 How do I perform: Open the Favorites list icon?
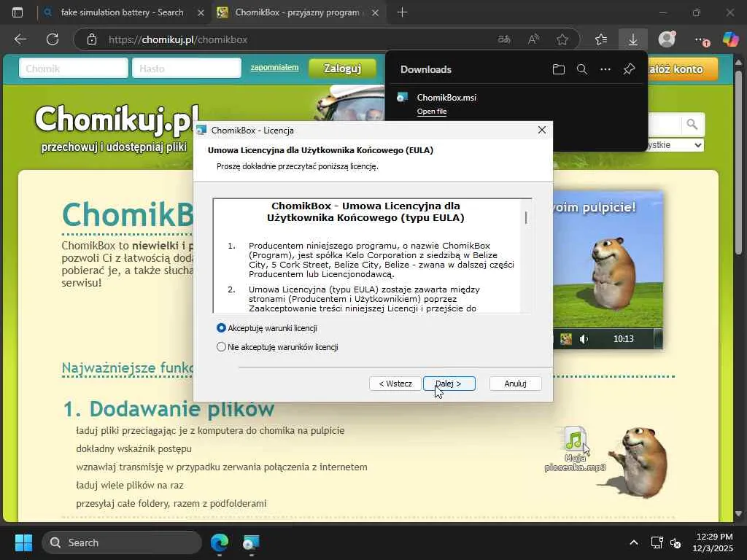point(601,39)
